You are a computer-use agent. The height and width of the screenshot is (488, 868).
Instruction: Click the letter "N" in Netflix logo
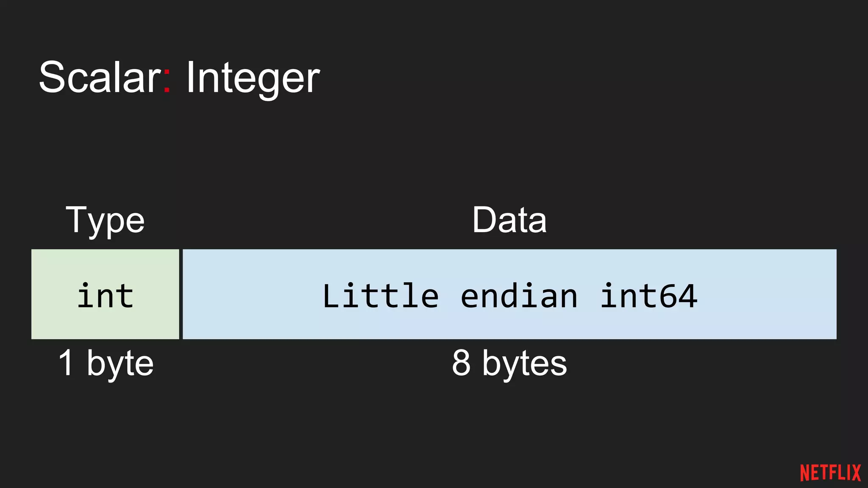pyautogui.click(x=805, y=473)
